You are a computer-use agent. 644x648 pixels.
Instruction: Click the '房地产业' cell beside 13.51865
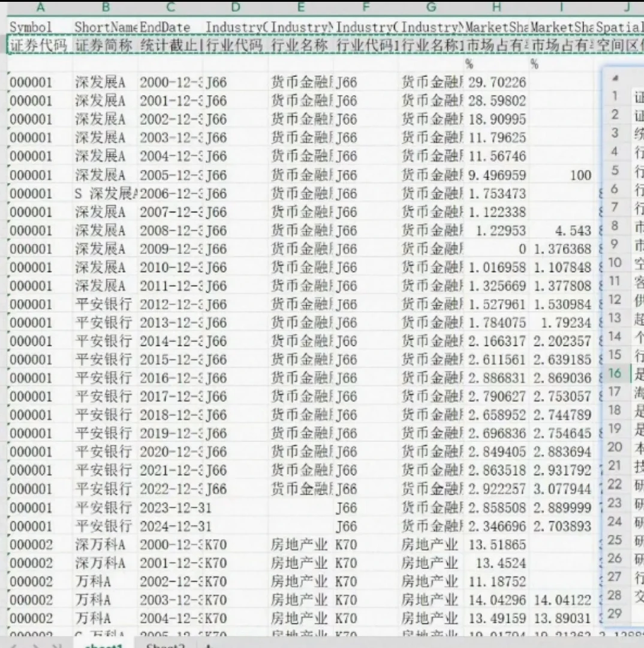(x=429, y=545)
